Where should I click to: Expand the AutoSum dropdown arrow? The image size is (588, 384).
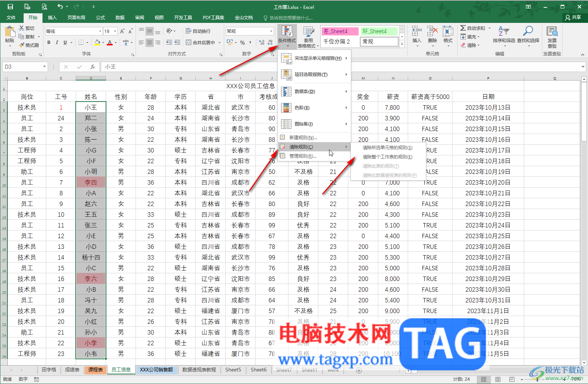tap(490, 28)
